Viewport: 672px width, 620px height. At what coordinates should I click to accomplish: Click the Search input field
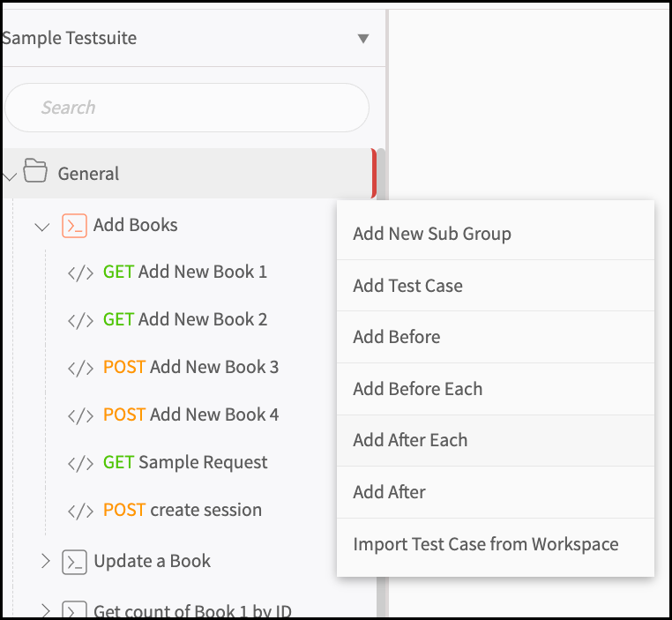(187, 108)
